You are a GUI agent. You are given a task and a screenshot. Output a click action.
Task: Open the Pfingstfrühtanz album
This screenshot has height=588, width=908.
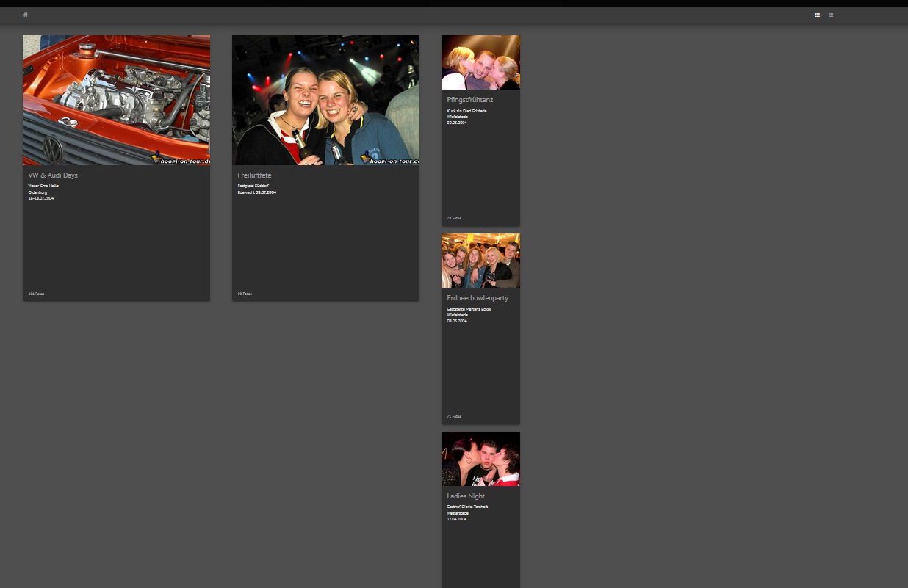(470, 100)
